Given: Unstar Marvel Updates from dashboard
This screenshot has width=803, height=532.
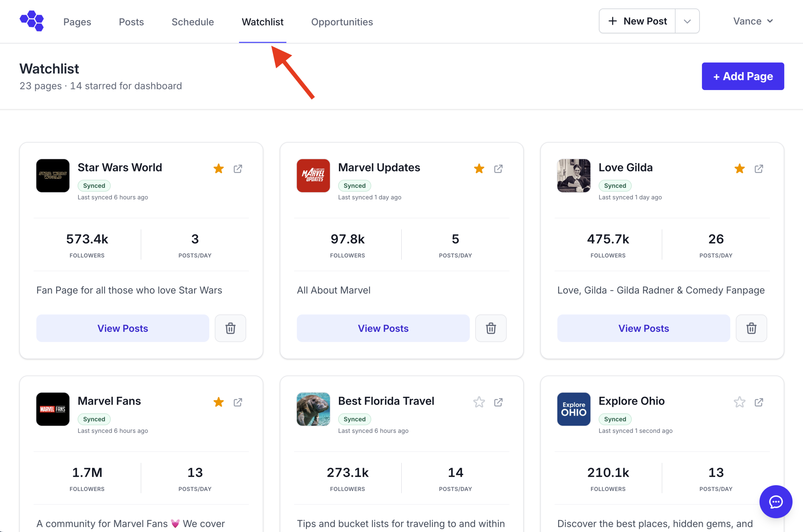Looking at the screenshot, I should point(479,169).
